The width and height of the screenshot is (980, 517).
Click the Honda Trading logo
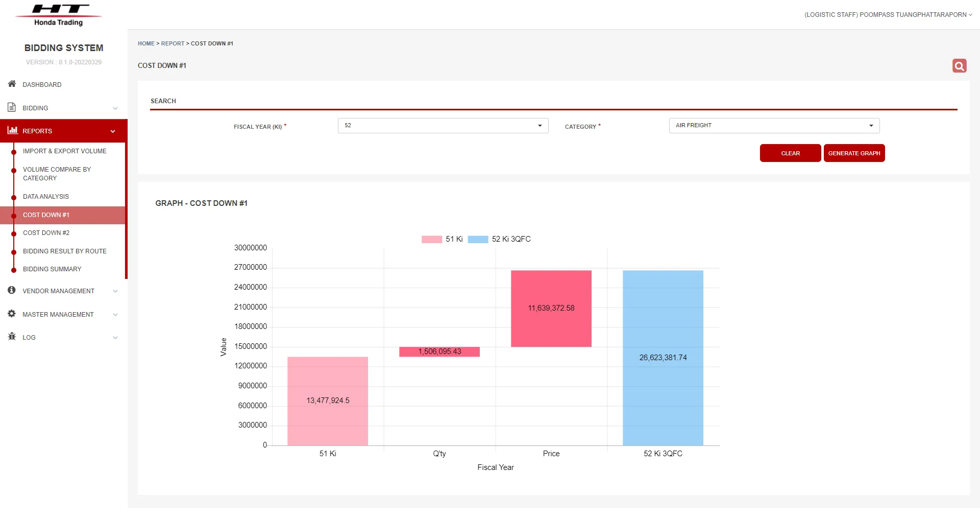[x=59, y=15]
